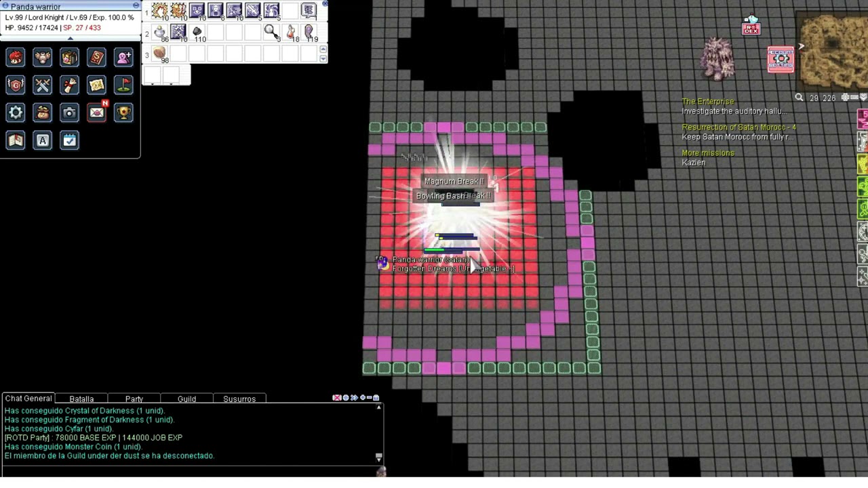The image size is (868, 488).
Task: Enlarge the chat window with plus icon
Action: (362, 398)
